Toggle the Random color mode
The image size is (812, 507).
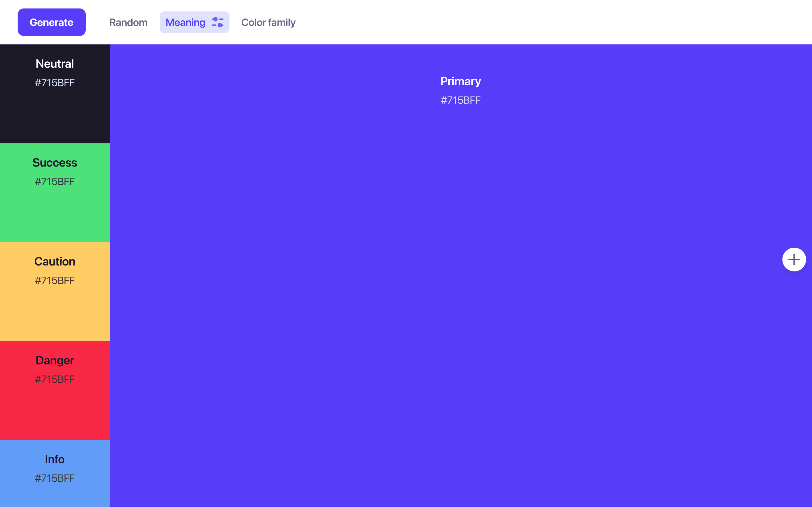[127, 22]
